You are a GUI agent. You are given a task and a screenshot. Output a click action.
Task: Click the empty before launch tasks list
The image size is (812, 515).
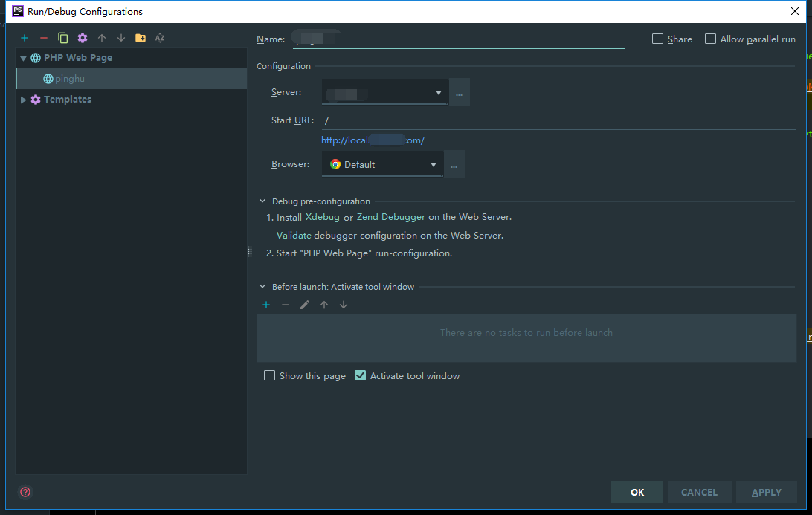coord(526,338)
